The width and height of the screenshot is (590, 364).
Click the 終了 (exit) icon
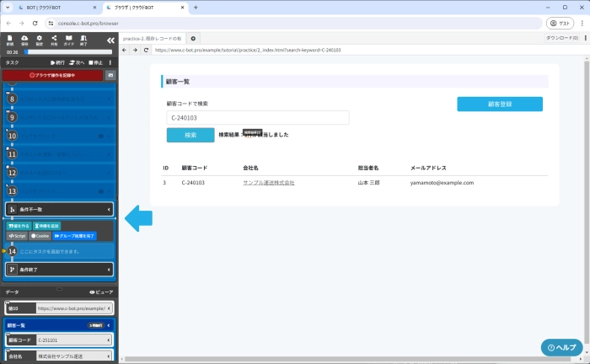point(83,40)
